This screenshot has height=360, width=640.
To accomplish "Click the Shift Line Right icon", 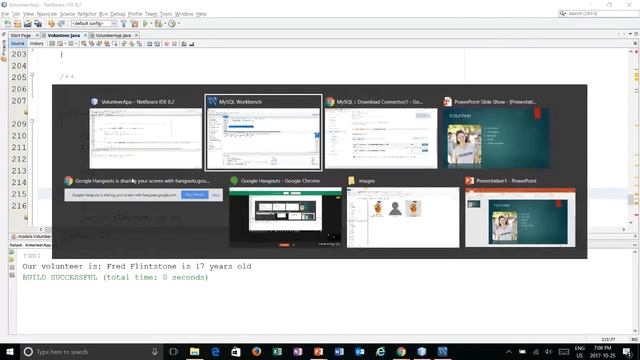I will (157, 44).
